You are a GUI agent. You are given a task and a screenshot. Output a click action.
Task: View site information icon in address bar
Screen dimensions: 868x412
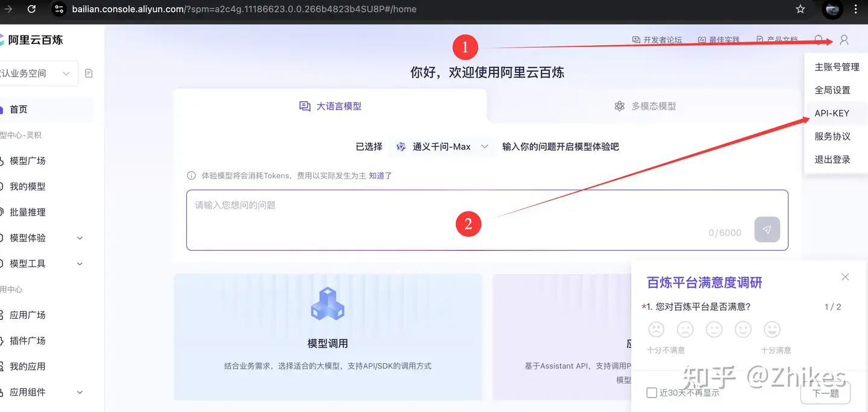tap(58, 9)
